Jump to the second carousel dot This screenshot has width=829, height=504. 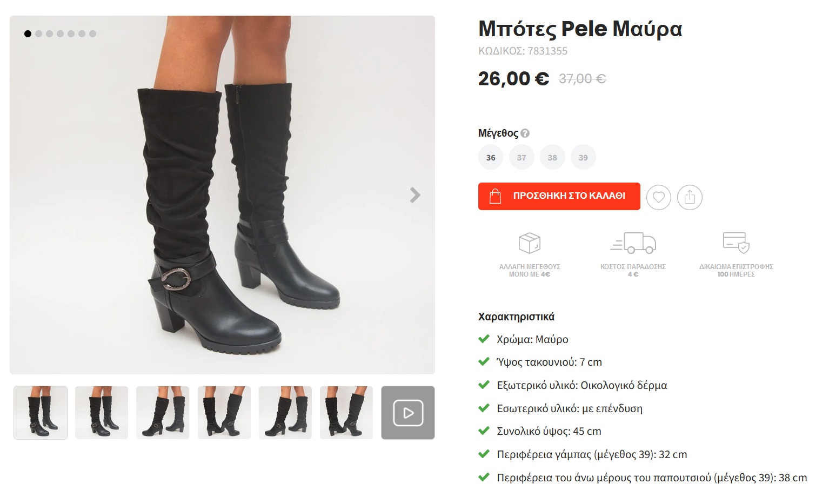39,33
